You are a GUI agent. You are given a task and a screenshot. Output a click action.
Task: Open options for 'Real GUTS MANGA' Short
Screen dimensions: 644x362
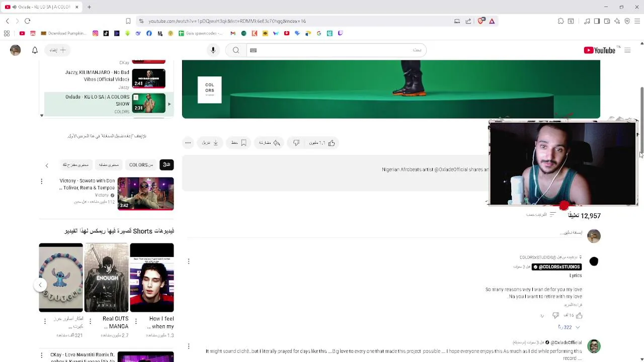point(90,322)
